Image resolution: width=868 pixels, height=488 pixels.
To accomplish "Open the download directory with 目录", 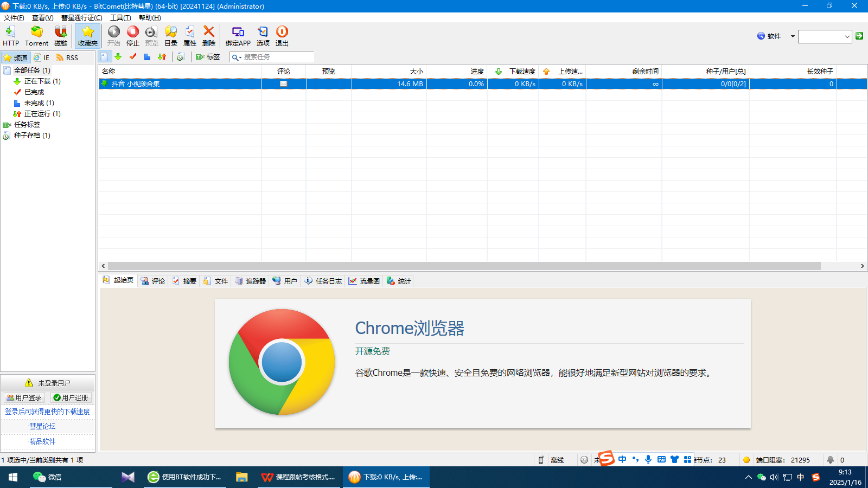I will tap(171, 36).
